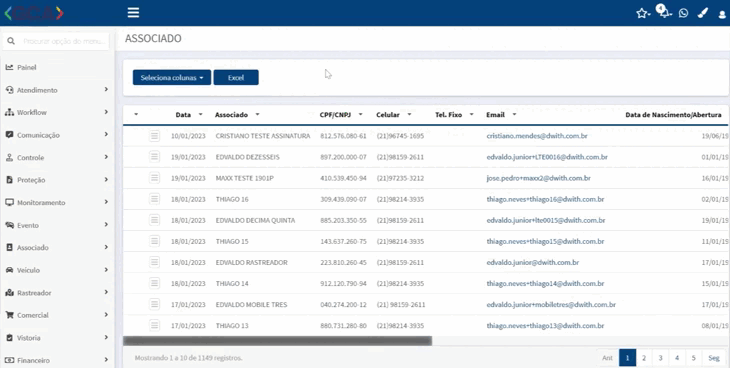
Task: Toggle the hamburger menu icon
Action: tap(134, 13)
